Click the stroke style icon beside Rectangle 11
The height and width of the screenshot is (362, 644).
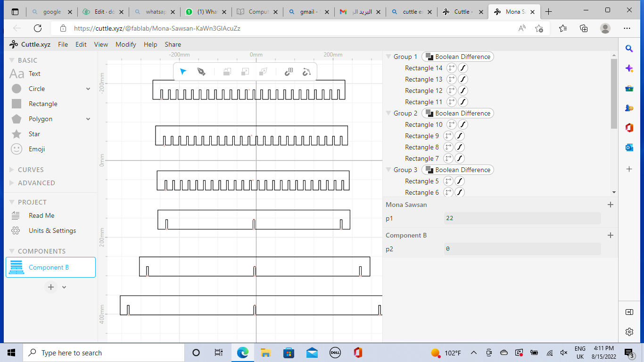point(463,102)
